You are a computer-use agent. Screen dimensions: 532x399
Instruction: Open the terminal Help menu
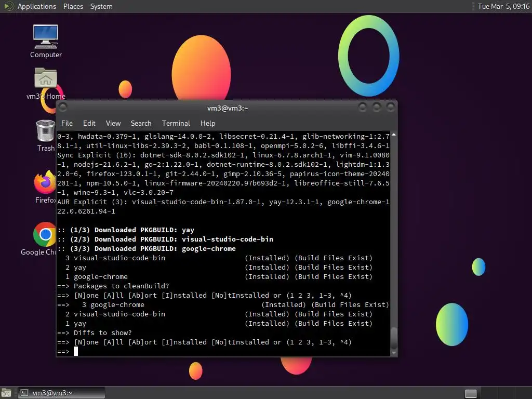tap(208, 123)
